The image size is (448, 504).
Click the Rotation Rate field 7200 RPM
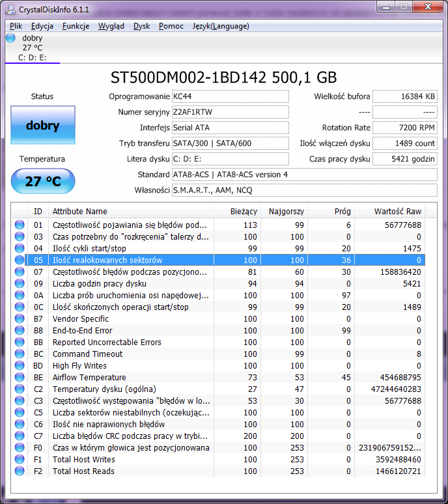click(x=405, y=128)
